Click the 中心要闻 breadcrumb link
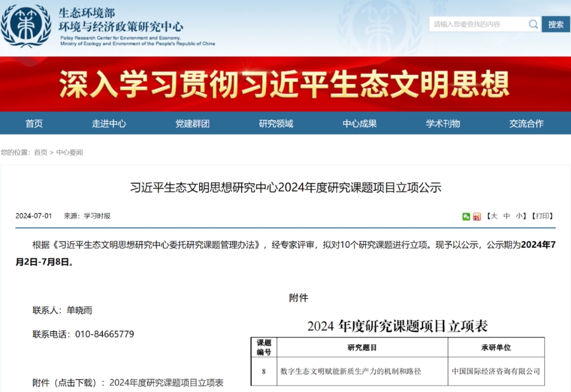The image size is (571, 392). click(x=70, y=152)
